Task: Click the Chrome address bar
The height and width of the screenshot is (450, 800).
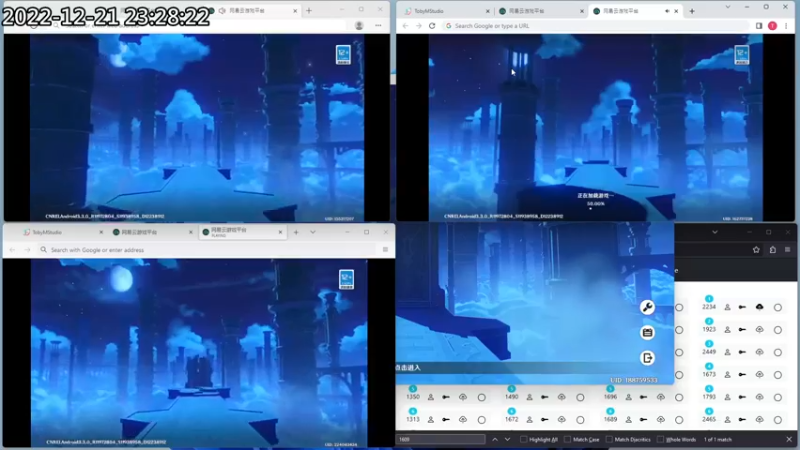Action: [x=595, y=26]
